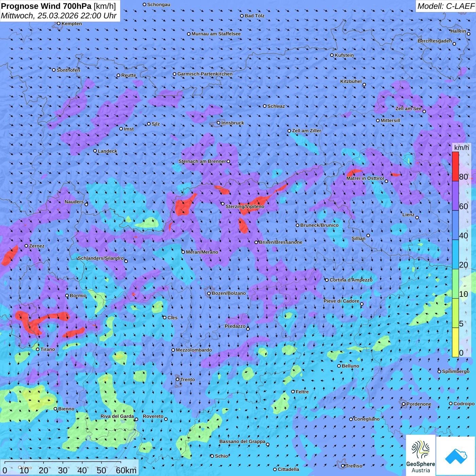Click the 'Modell: C-LAEF' label

(446, 6)
